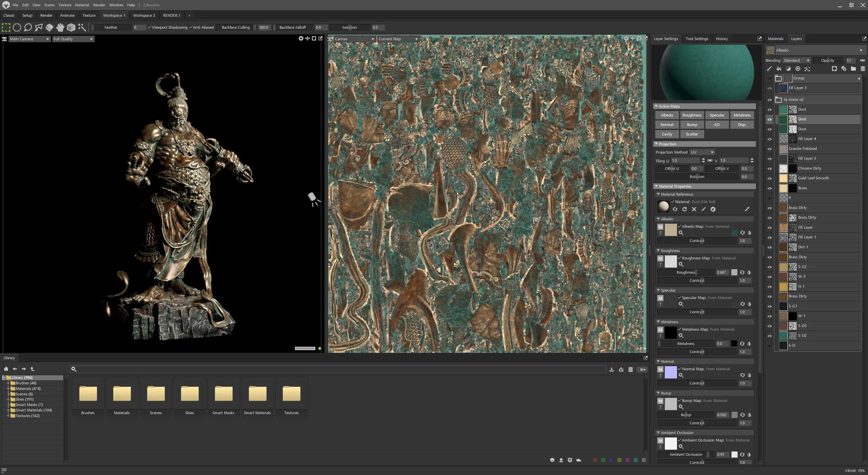Add a new paint layer with brush icon

[769, 69]
